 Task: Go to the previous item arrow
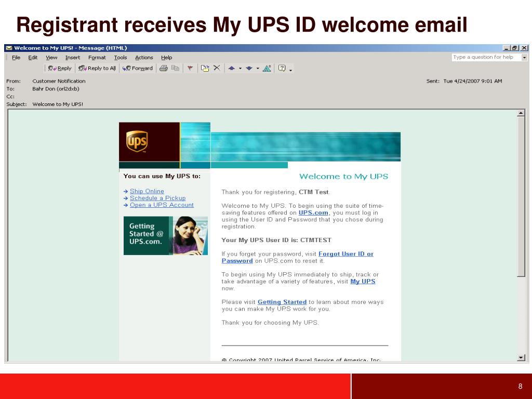tap(232, 68)
